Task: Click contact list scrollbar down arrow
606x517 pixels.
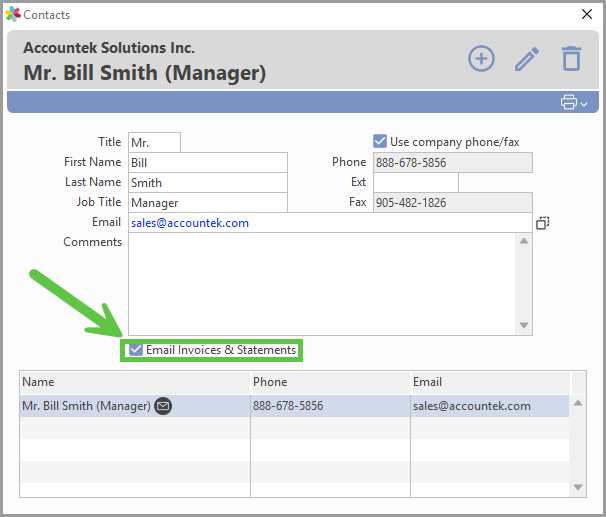Action: tap(578, 487)
